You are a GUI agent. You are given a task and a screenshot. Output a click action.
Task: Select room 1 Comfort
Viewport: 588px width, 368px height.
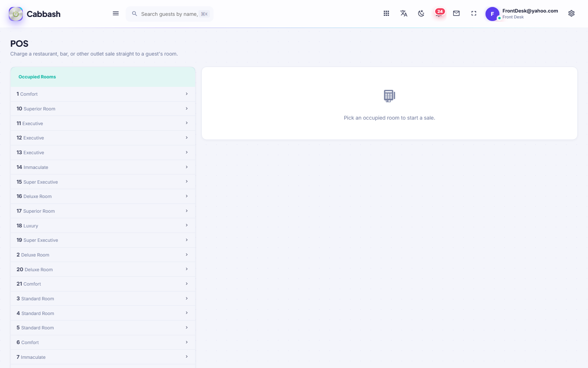click(x=103, y=94)
